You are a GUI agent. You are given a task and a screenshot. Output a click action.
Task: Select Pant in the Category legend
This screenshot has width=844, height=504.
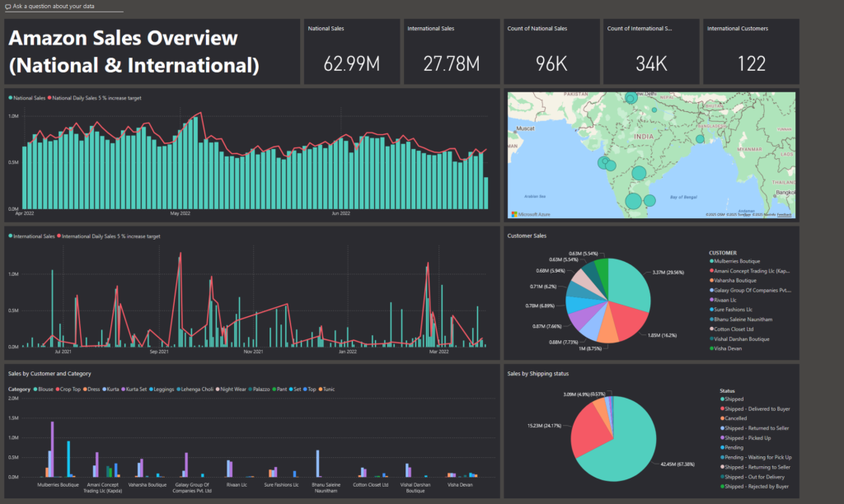(x=280, y=390)
